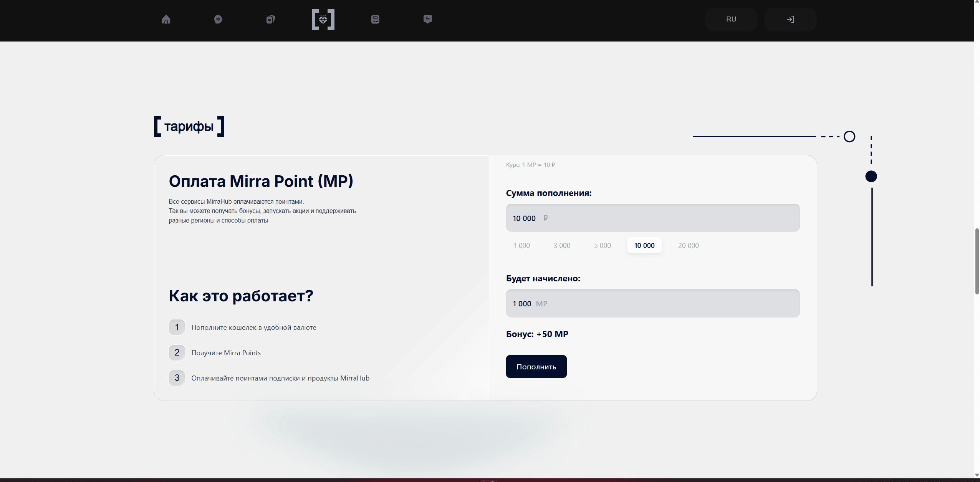This screenshot has height=482, width=980.
Task: Open the calculator icon in navbar
Action: 375,19
